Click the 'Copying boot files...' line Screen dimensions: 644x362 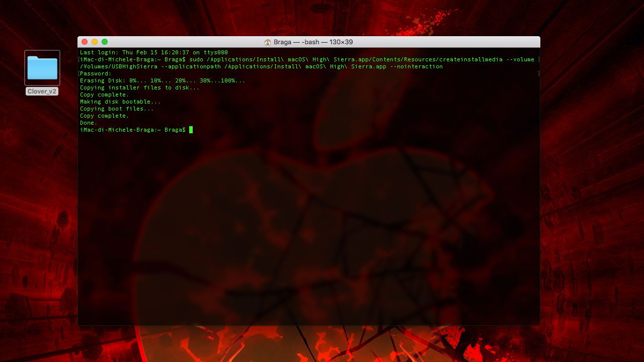[117, 109]
